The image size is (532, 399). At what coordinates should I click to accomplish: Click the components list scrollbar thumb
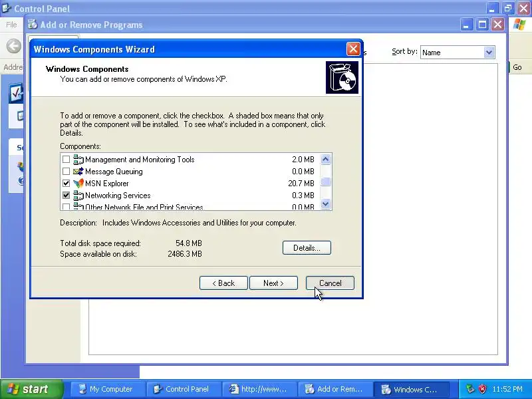coord(325,182)
